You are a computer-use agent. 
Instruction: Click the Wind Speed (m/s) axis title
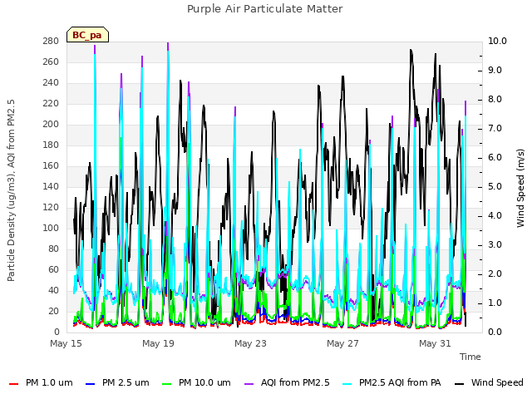(x=520, y=188)
